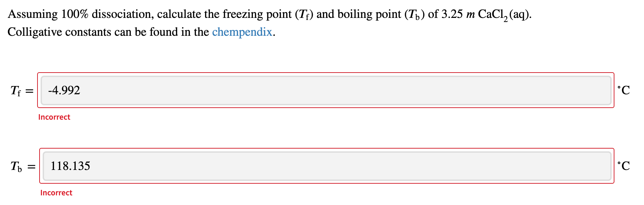Click the Incorrect label under Tf
The width and height of the screenshot is (644, 205).
tap(54, 117)
